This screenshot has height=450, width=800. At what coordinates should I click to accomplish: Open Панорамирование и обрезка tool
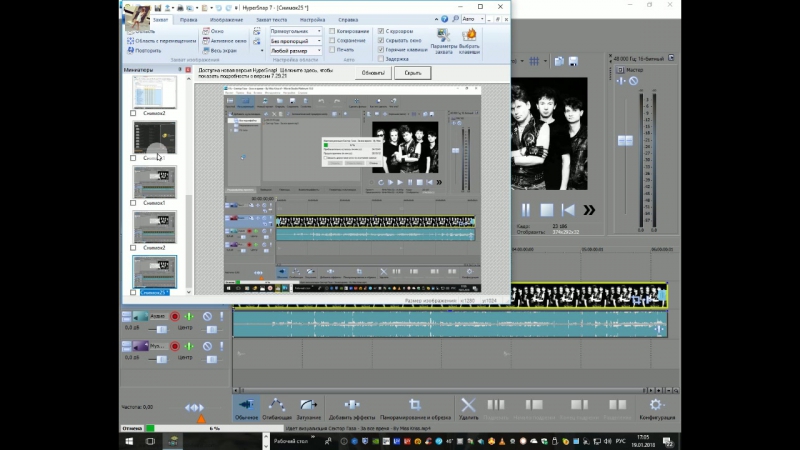(x=414, y=405)
